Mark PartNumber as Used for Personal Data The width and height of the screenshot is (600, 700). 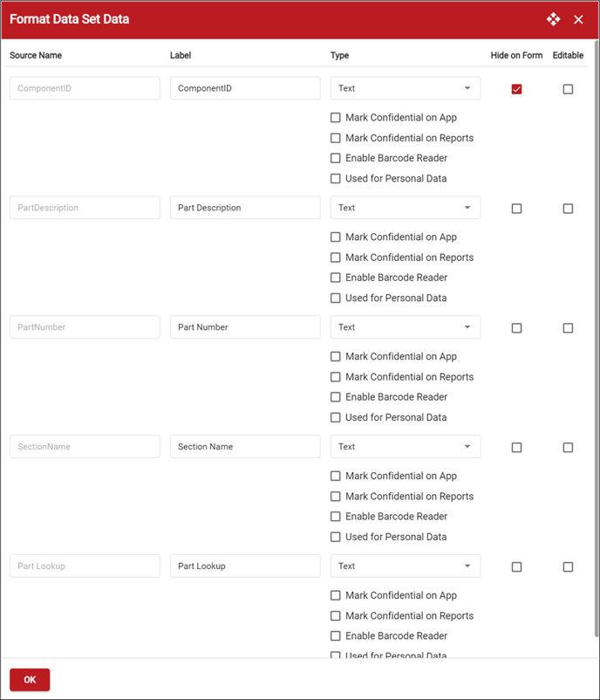(336, 417)
